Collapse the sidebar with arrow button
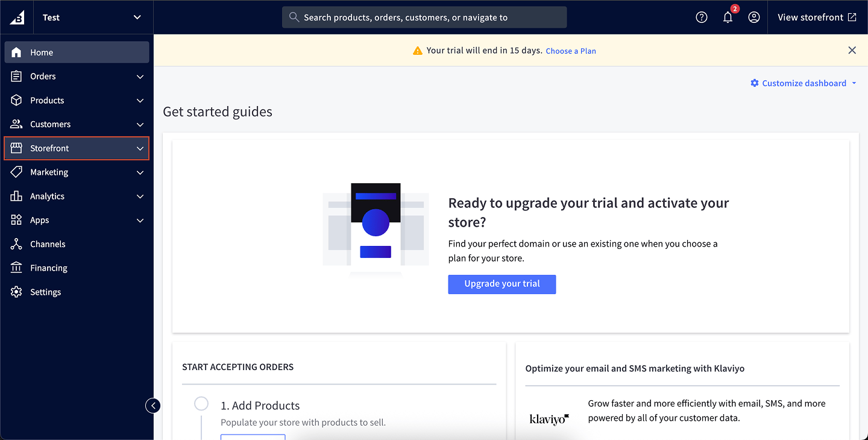 [x=153, y=406]
